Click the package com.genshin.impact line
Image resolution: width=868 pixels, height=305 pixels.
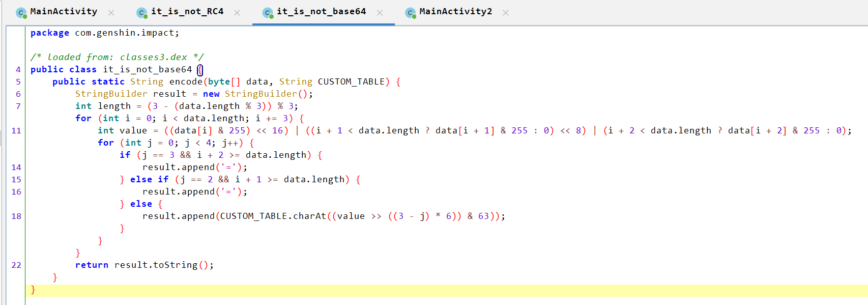coord(104,33)
